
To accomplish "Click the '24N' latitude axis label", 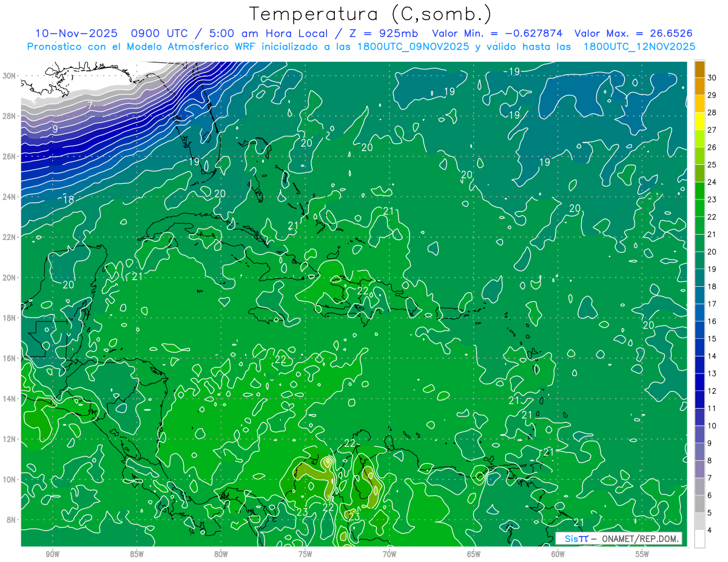I will [10, 197].
